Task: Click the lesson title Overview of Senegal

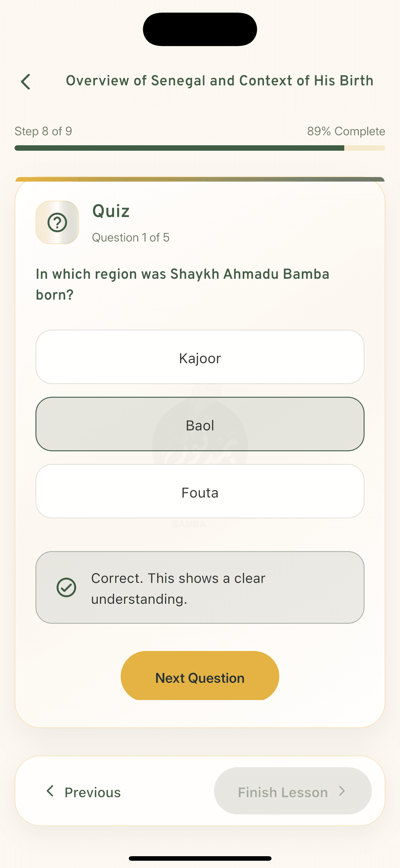Action: (x=220, y=81)
